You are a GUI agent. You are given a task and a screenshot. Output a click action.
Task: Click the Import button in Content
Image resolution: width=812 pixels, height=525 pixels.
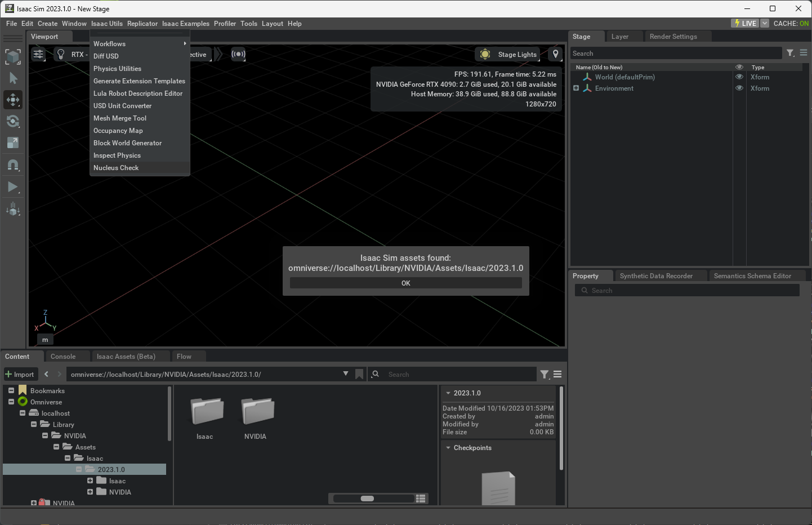20,375
